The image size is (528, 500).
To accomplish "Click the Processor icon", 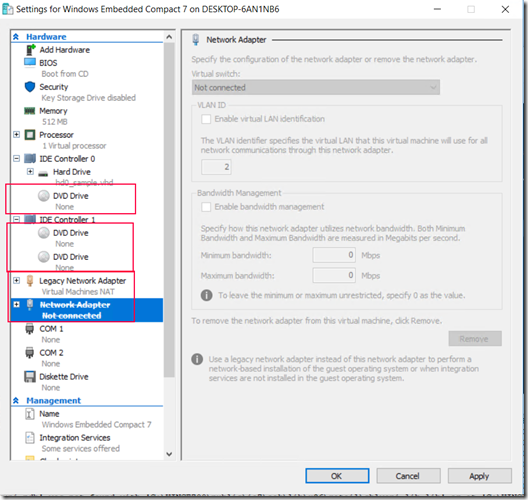I will pyautogui.click(x=30, y=135).
